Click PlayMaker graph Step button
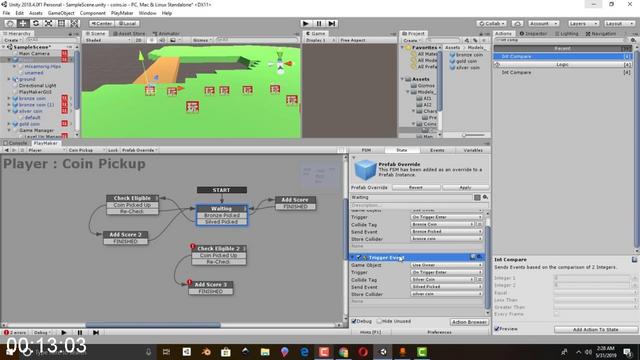The height and width of the screenshot is (360, 640). pos(96,332)
